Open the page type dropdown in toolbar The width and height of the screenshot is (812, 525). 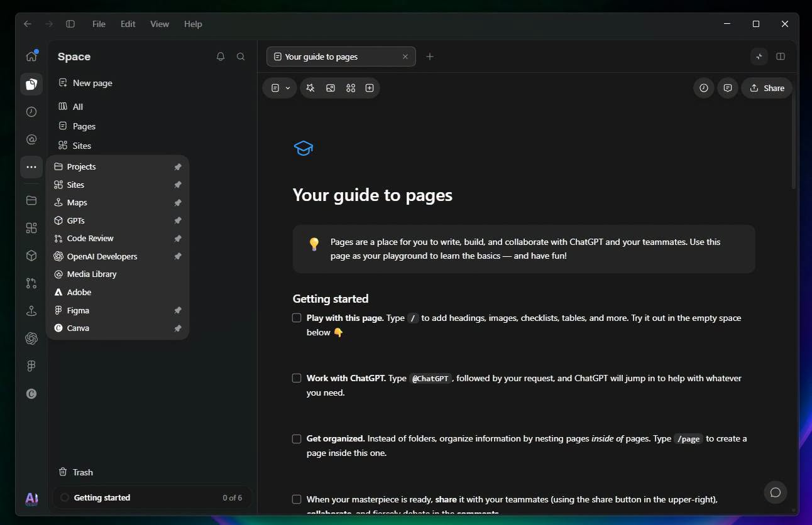point(280,88)
